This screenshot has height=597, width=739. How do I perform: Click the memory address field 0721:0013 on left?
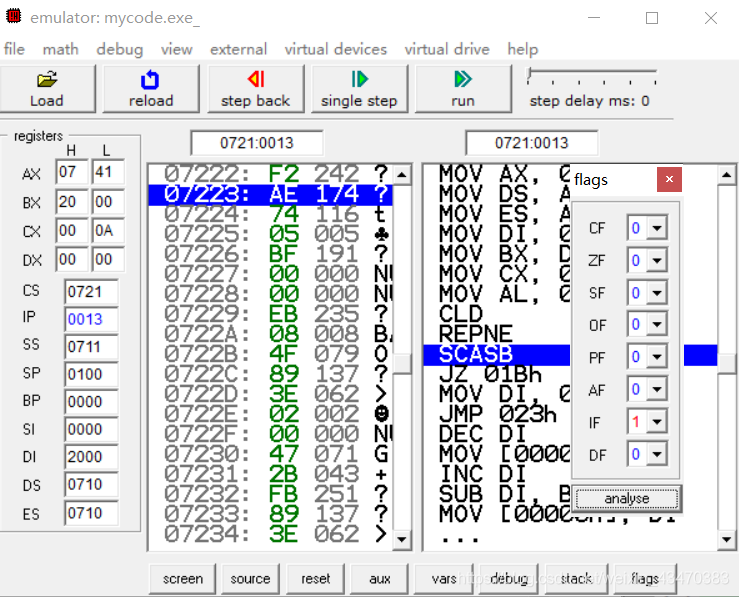click(x=257, y=143)
